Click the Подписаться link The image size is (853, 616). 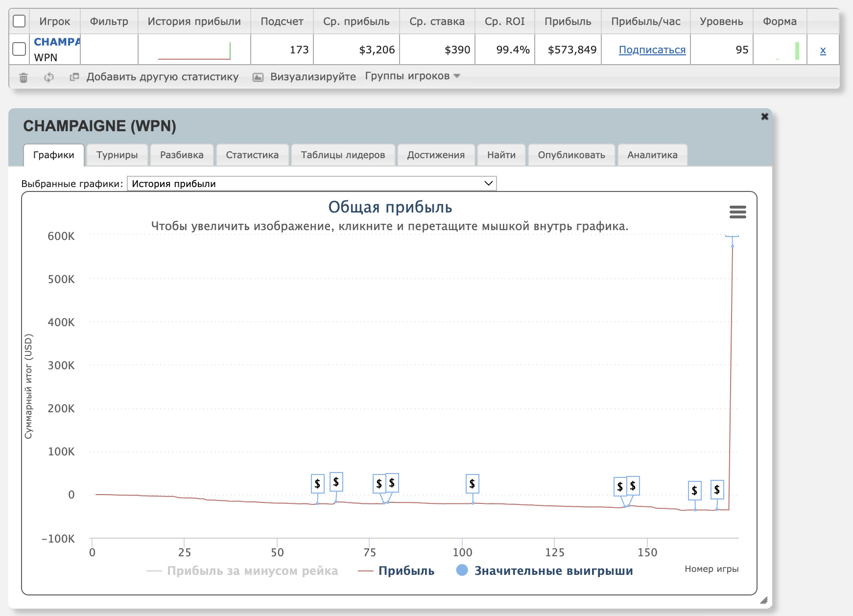652,49
